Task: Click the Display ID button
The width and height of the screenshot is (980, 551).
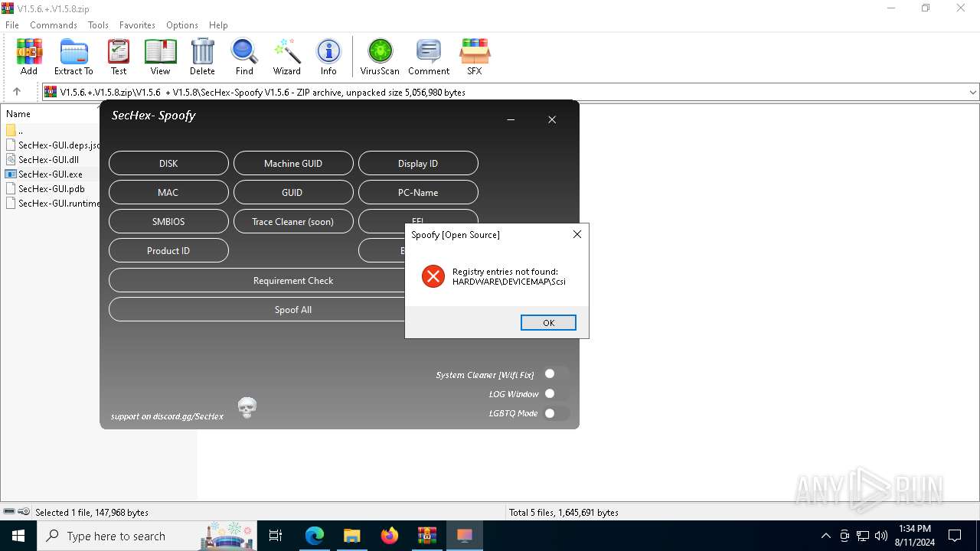Action: tap(418, 163)
